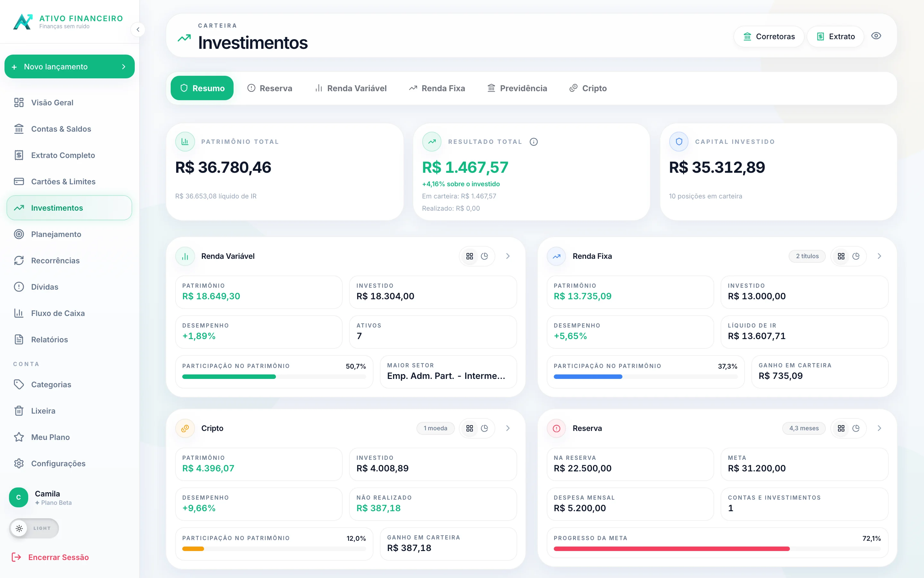Open Visão Geral from the sidebar
Viewport: 924px width, 578px height.
click(x=69, y=102)
